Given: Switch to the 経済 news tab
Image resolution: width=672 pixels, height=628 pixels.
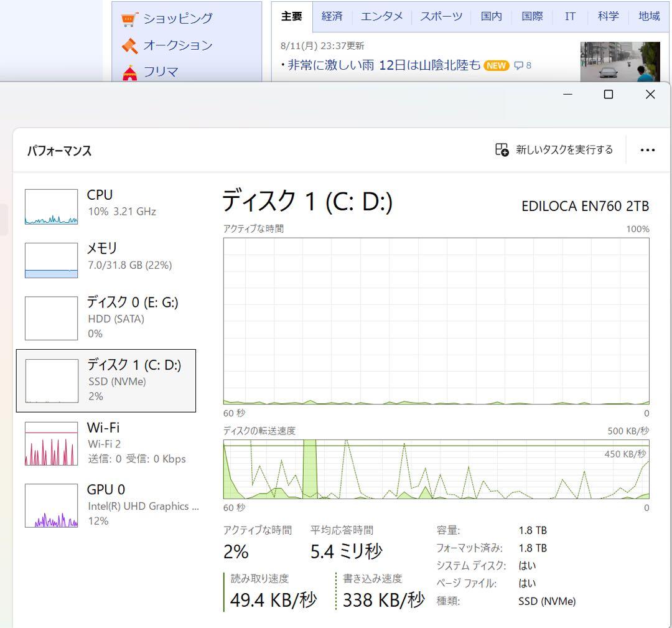Looking at the screenshot, I should [332, 16].
